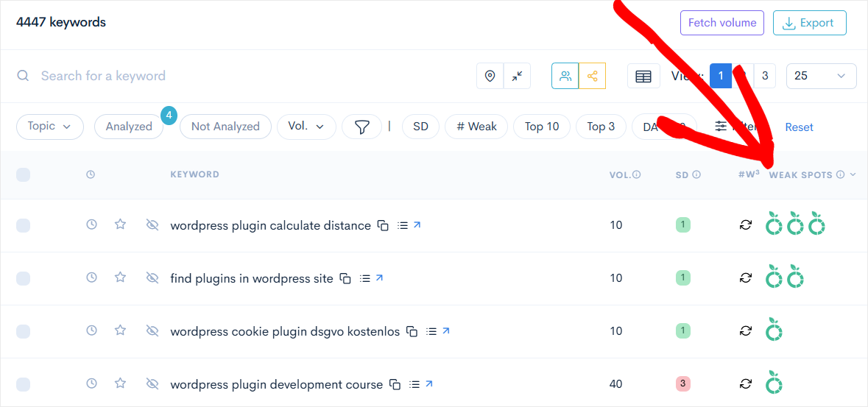Click the people group icon

click(x=565, y=76)
